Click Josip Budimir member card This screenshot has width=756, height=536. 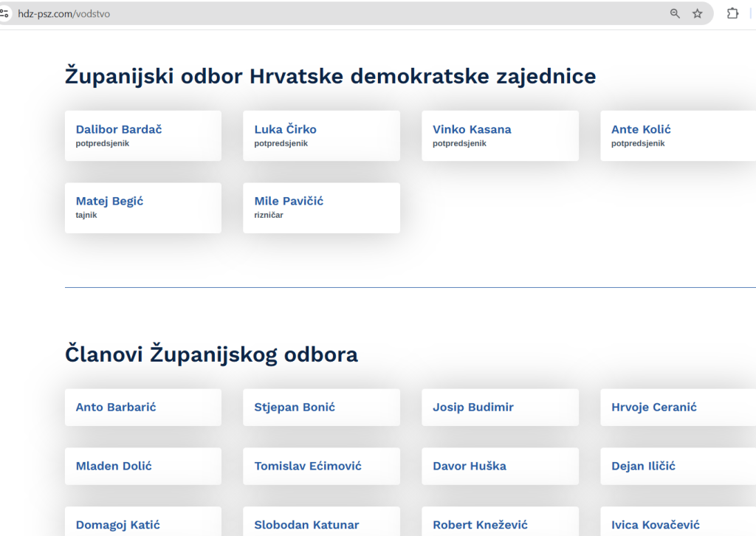500,408
